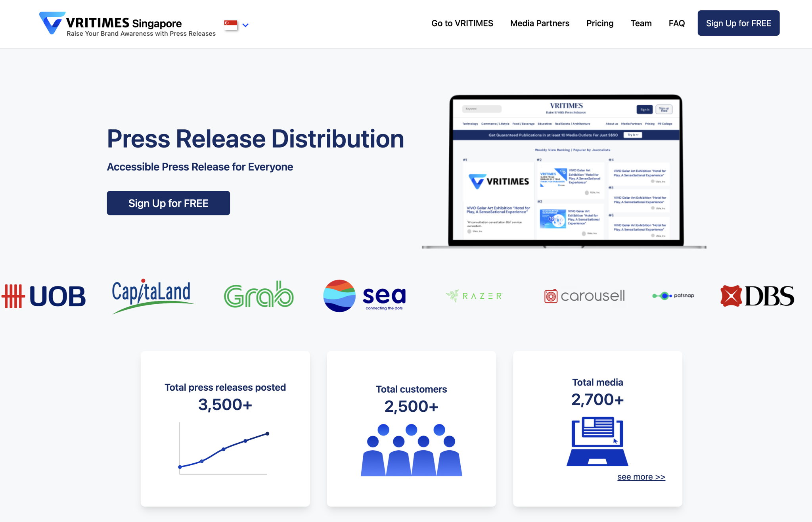Open the Media Partners page
The image size is (812, 522).
click(x=540, y=23)
